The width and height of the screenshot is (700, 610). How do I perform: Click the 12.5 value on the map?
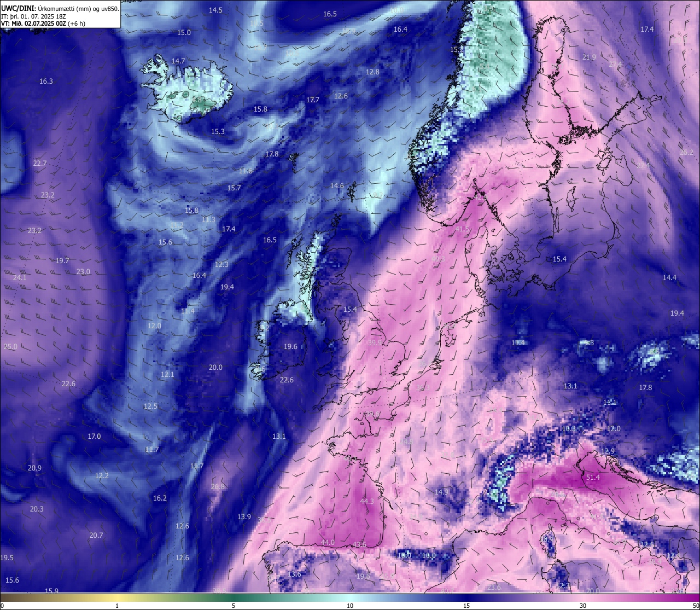coord(150,406)
